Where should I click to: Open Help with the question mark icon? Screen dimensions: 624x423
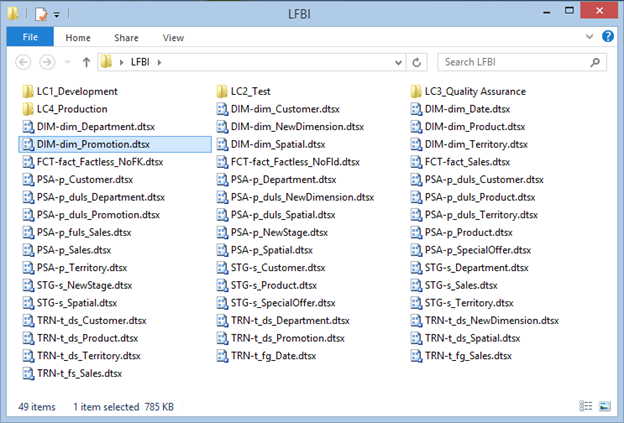(608, 36)
